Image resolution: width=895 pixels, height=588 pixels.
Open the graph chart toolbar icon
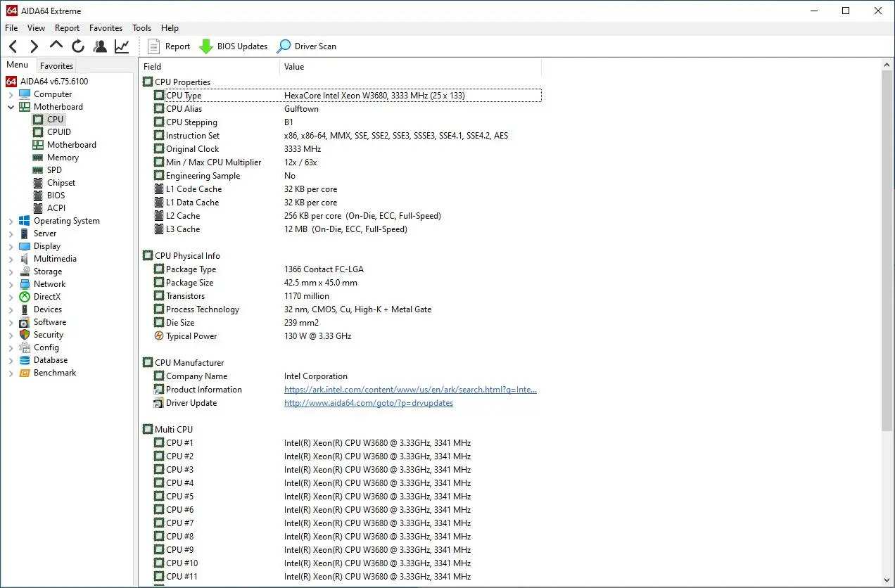(122, 46)
